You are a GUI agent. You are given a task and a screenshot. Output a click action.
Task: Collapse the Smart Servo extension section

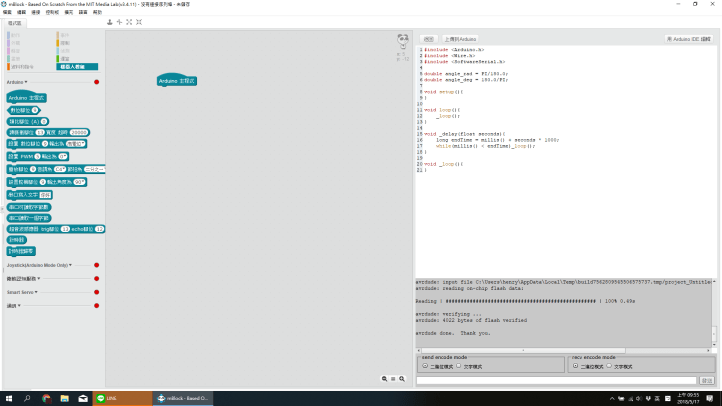35,292
